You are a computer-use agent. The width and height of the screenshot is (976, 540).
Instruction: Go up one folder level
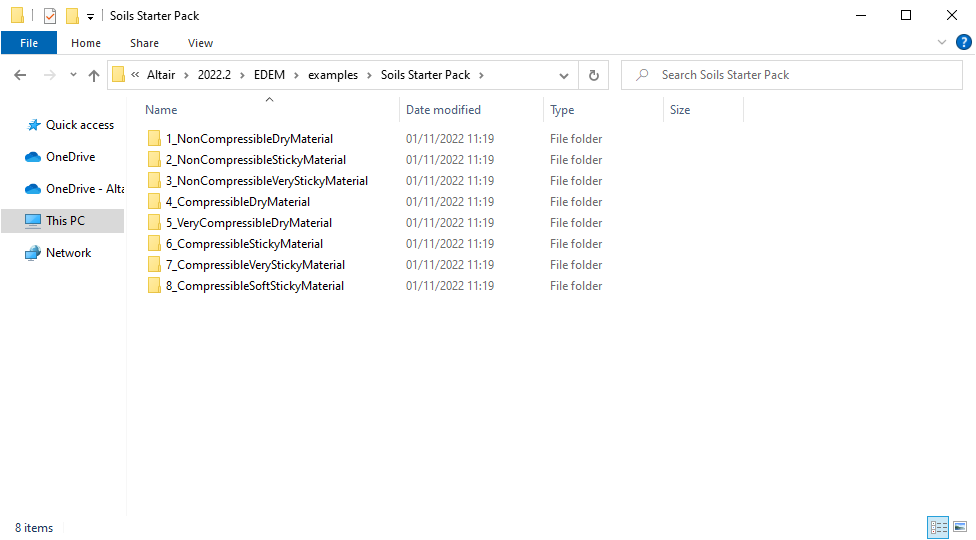[x=94, y=75]
